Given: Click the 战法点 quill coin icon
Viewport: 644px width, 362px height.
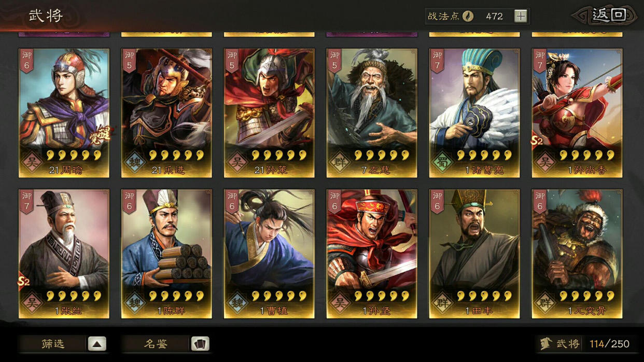Looking at the screenshot, I should coord(468,16).
